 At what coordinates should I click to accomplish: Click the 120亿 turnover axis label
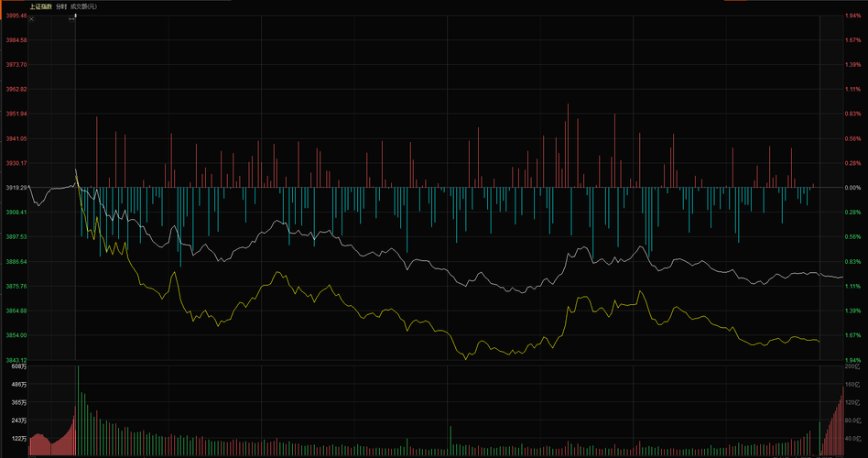coord(852,403)
